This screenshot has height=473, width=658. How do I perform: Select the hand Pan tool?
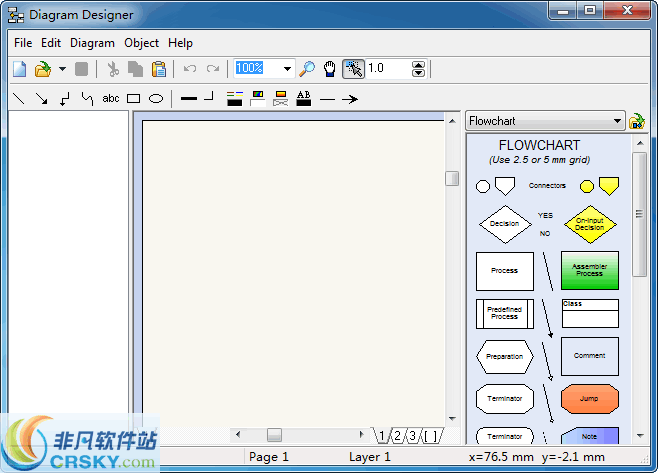click(x=330, y=69)
